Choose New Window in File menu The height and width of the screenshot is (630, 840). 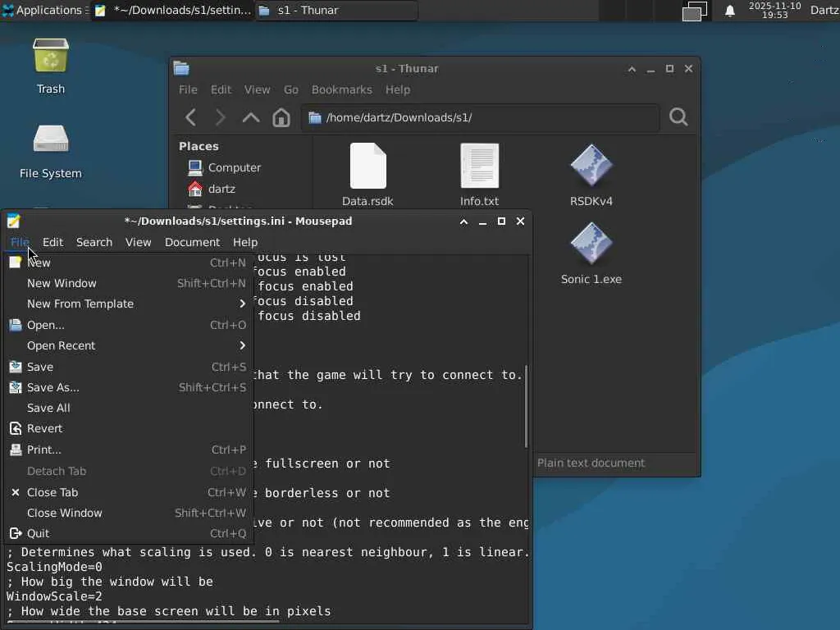128,283
